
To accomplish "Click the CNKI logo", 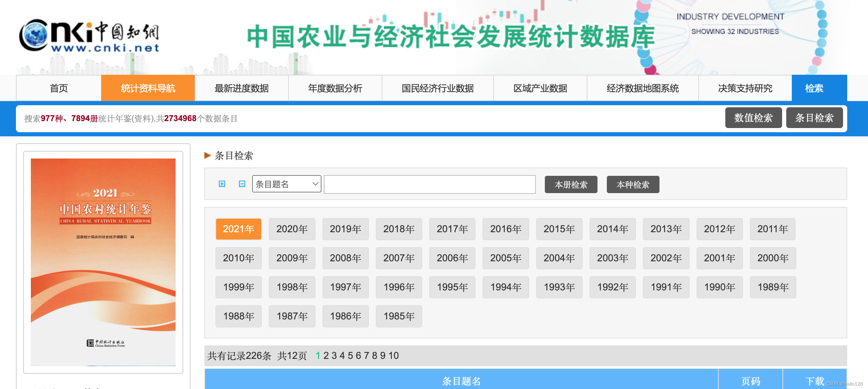I will point(89,36).
